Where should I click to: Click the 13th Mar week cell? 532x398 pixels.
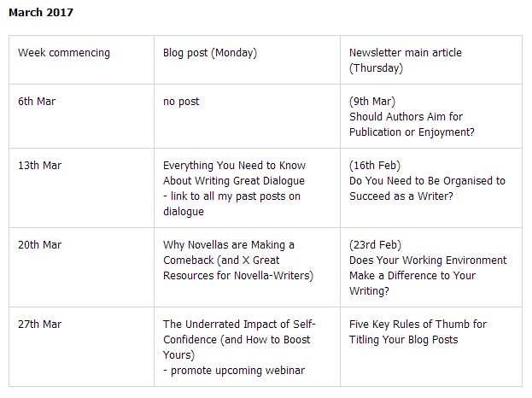[x=39, y=166]
